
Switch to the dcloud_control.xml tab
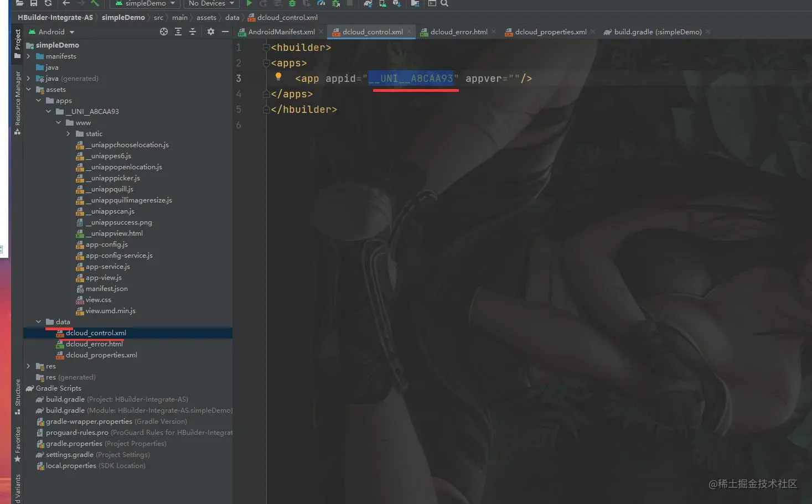[372, 32]
